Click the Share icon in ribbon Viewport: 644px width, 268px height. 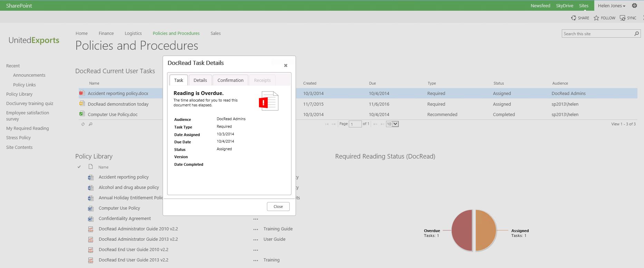coord(574,18)
